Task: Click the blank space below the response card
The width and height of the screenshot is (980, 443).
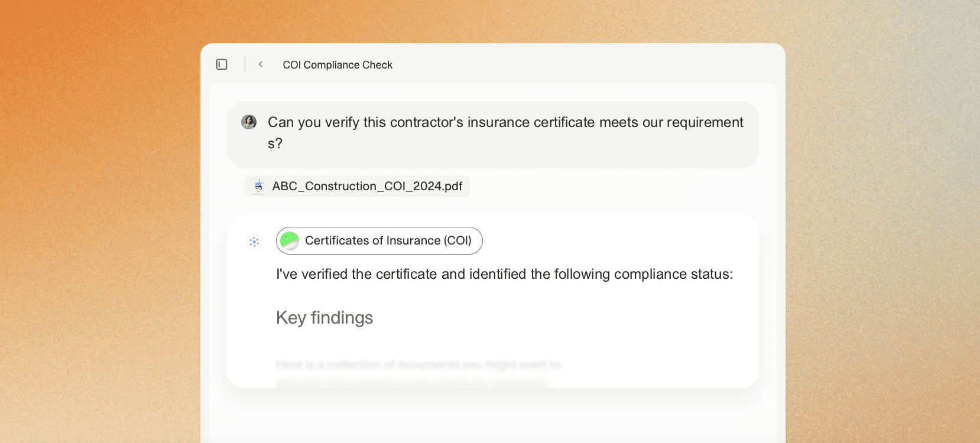Action: [493, 415]
